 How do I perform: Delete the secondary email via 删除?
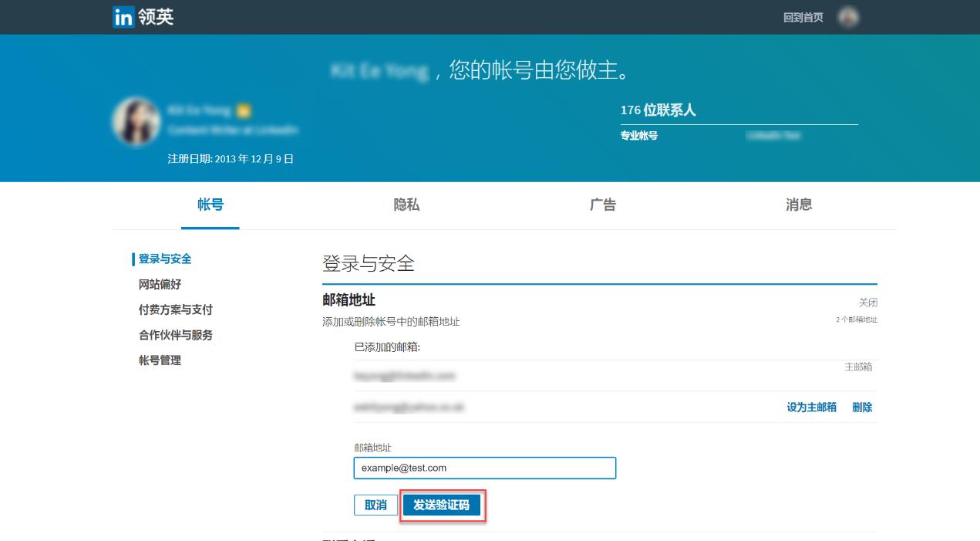pos(864,407)
